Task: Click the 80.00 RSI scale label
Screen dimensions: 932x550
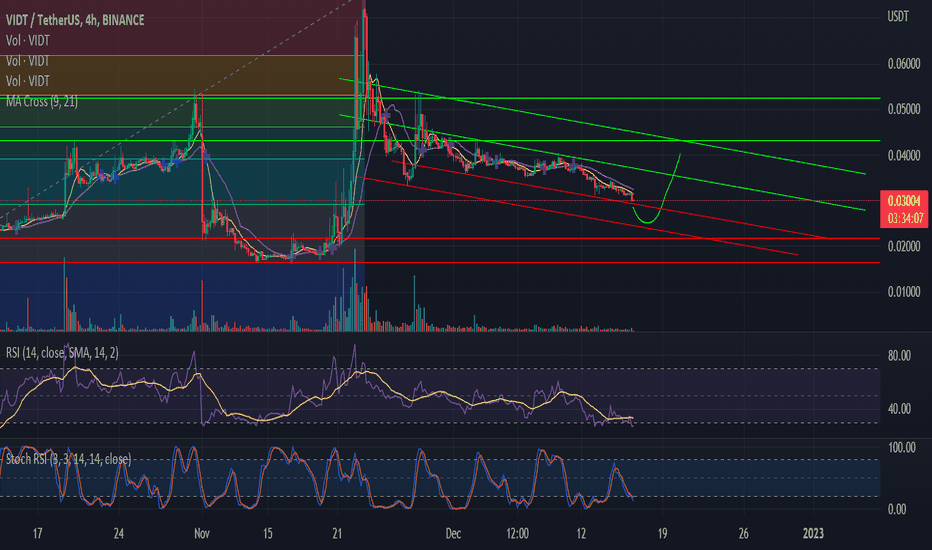Action: (x=899, y=356)
